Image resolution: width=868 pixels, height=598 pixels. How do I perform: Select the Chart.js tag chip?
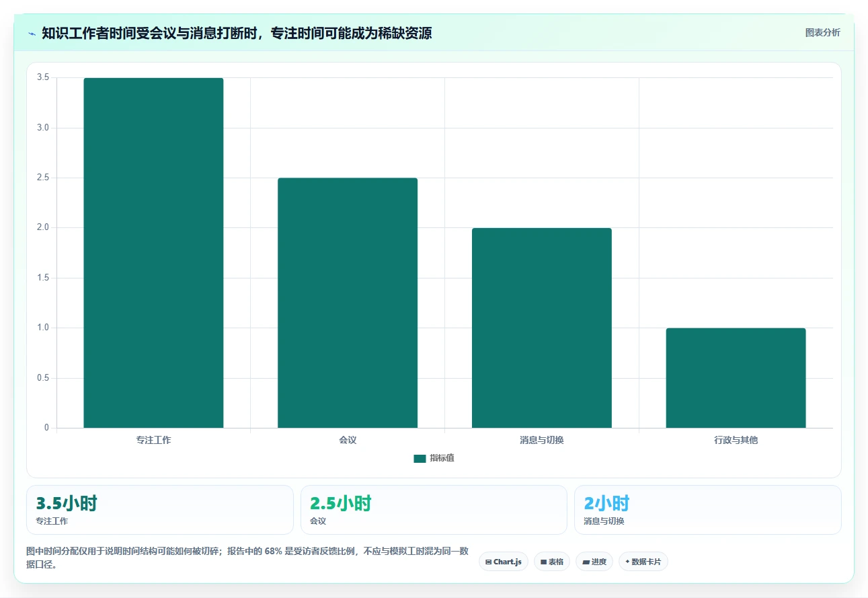pyautogui.click(x=504, y=562)
